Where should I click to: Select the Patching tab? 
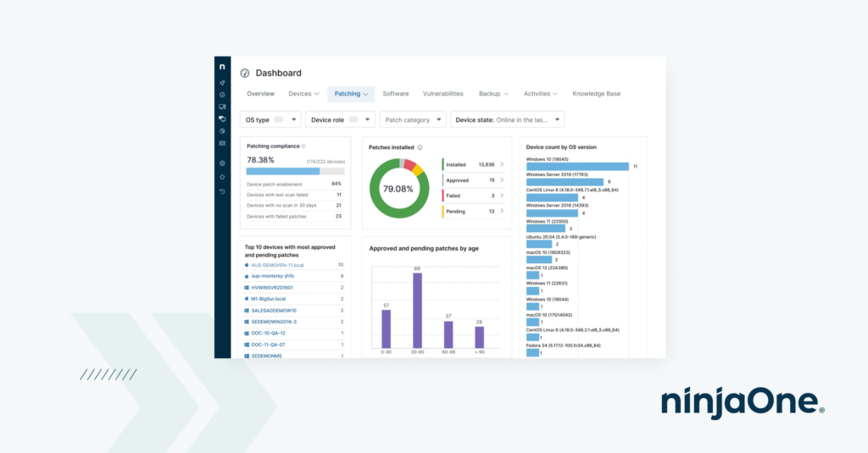[351, 94]
